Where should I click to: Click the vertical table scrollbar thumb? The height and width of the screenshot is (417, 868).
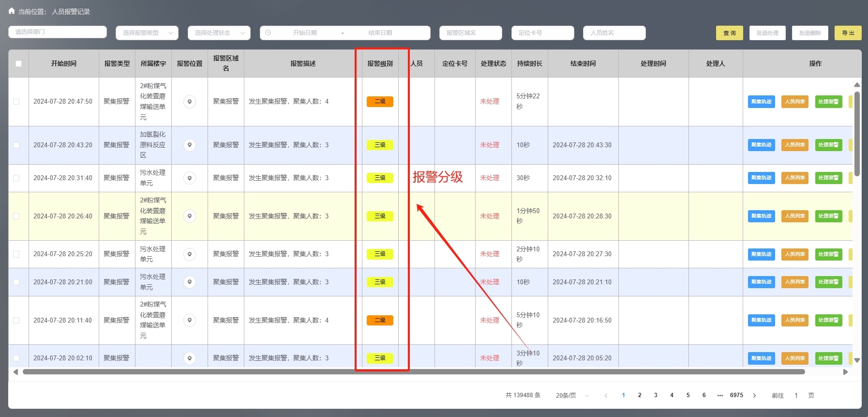point(857,134)
